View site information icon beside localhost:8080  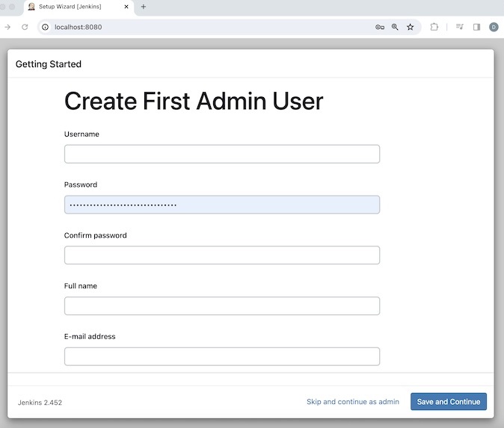click(45, 27)
